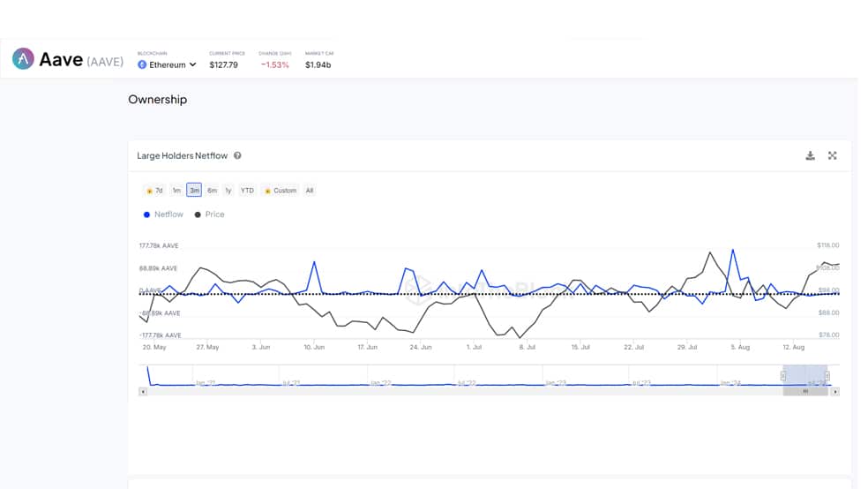Select the All time range
Screen dimensions: 868x489
click(310, 191)
